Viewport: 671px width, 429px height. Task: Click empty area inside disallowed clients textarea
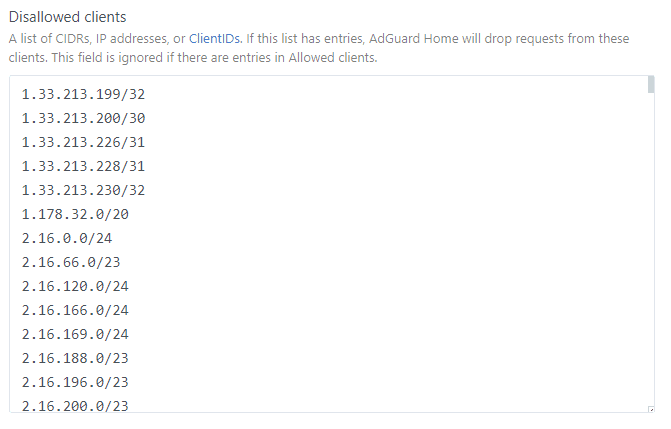(385, 244)
